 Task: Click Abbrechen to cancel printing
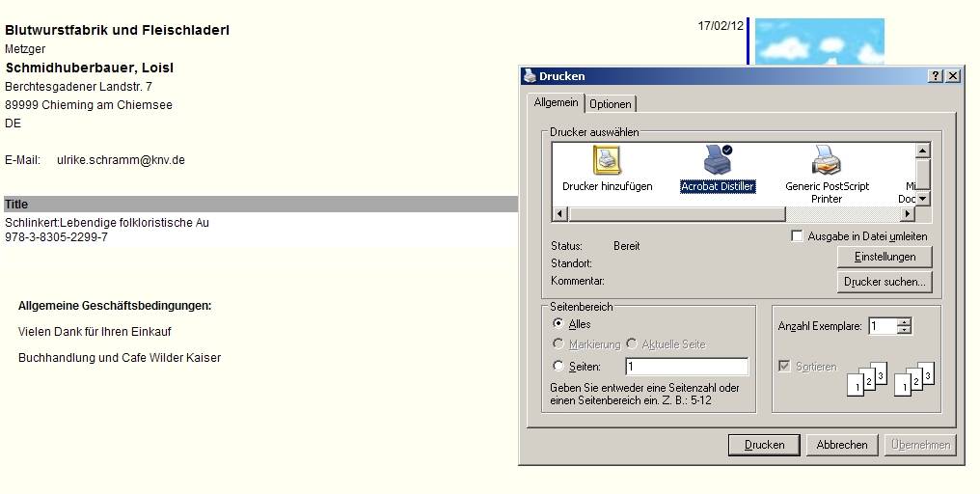point(842,445)
